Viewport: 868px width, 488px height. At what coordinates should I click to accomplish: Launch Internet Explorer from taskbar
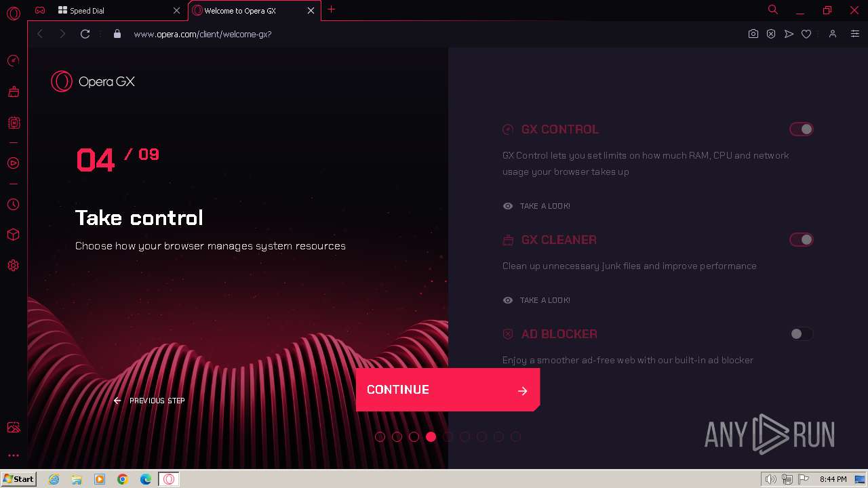pos(54,479)
